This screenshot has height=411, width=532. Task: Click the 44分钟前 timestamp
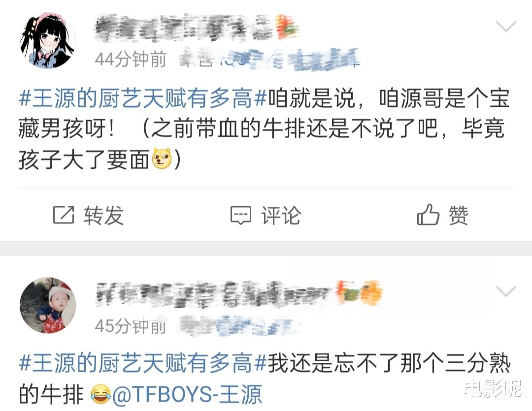131,60
